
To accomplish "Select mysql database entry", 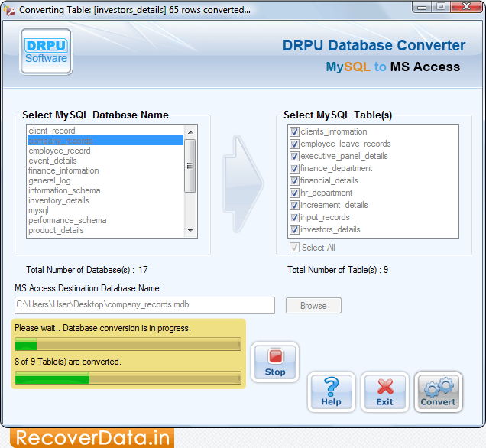I will 105,210.
